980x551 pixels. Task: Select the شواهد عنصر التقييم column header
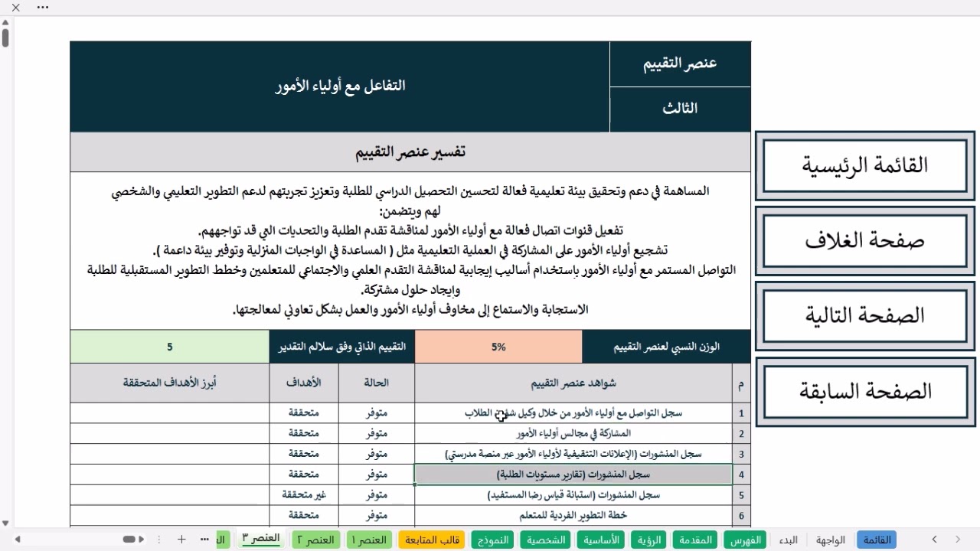click(x=573, y=383)
